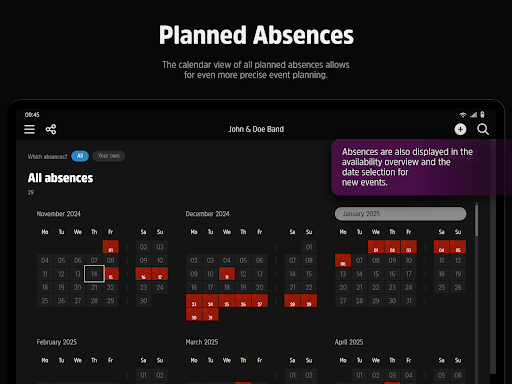Open the hamburger menu

tap(29, 129)
